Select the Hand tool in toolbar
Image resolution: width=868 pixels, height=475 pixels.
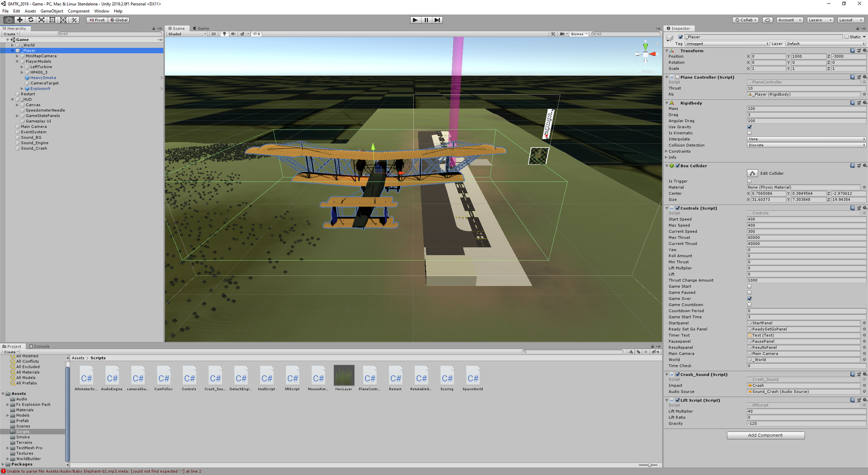coord(9,20)
